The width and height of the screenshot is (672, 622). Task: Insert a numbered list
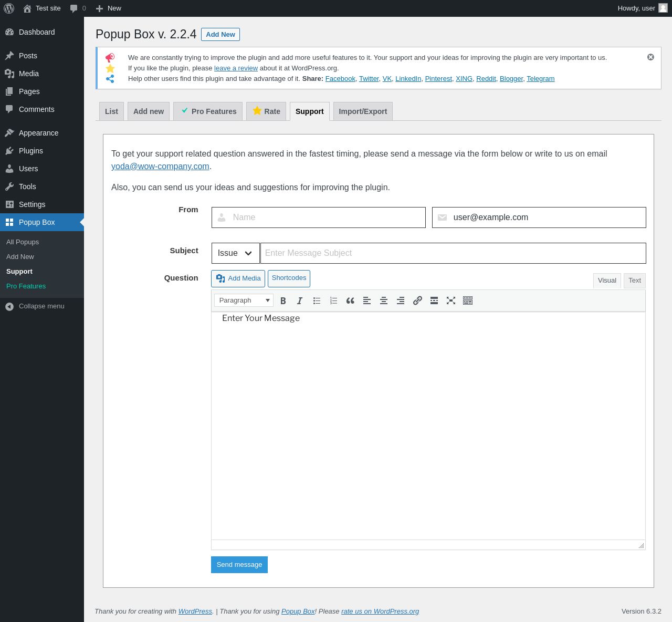(333, 300)
